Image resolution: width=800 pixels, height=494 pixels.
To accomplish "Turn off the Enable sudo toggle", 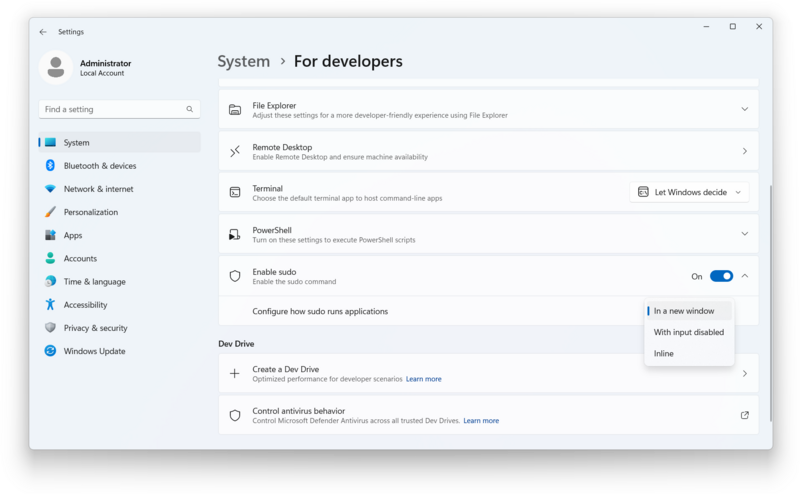I will click(x=721, y=276).
